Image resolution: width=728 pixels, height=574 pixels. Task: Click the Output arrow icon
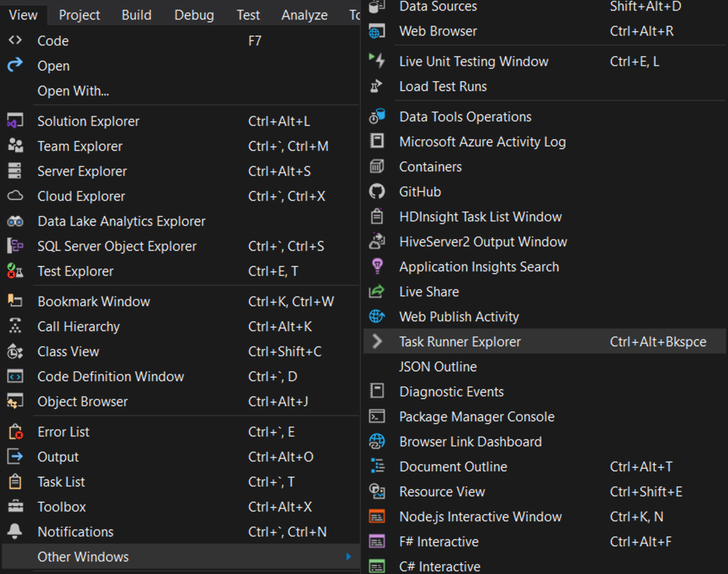pos(15,456)
